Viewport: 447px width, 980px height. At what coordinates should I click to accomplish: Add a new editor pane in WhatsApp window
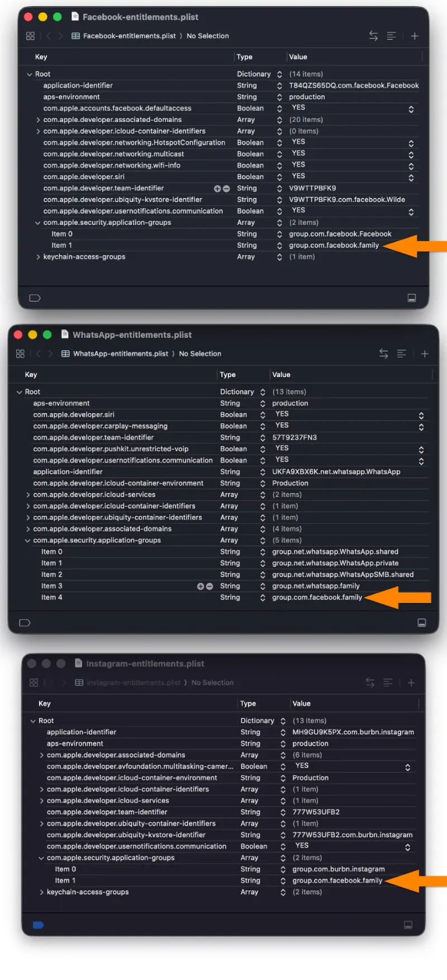coord(425,354)
